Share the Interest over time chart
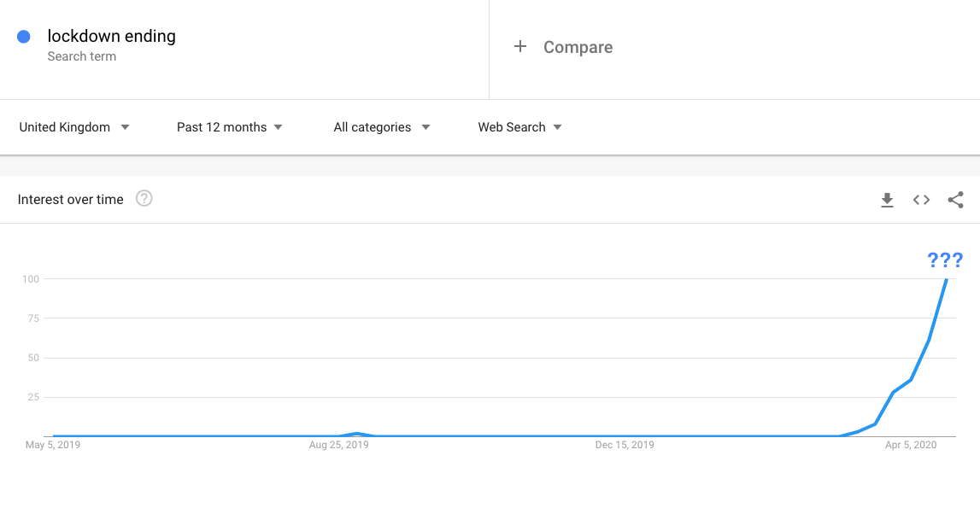980x508 pixels. (955, 200)
